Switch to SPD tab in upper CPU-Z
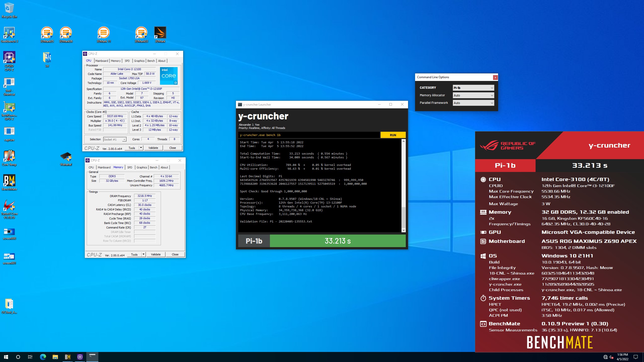644x362 pixels. tap(127, 61)
